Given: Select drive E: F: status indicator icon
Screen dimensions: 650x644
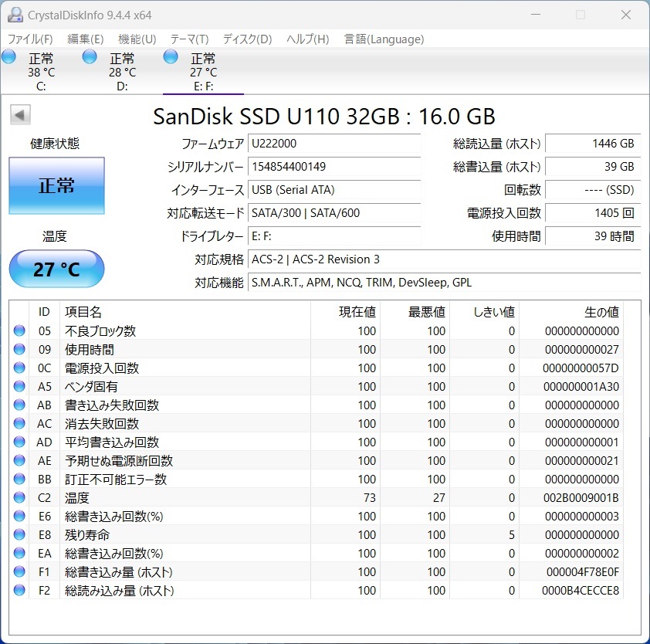Looking at the screenshot, I should 171,57.
